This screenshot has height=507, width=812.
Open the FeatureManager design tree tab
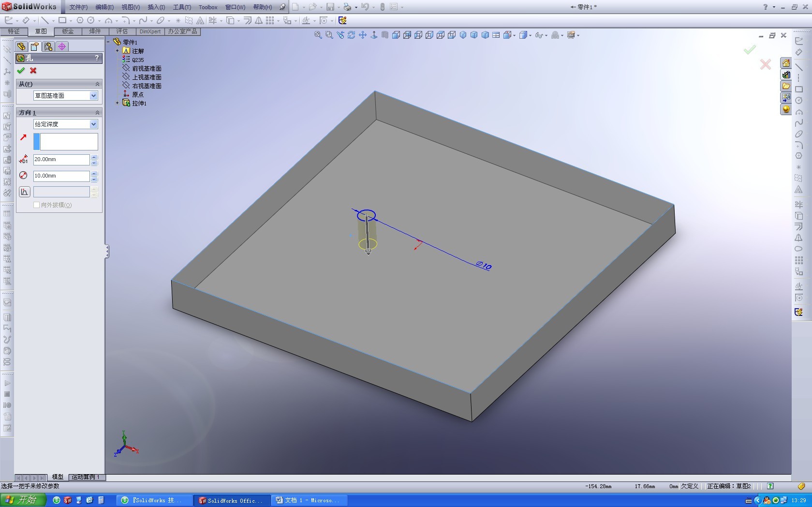(21, 46)
